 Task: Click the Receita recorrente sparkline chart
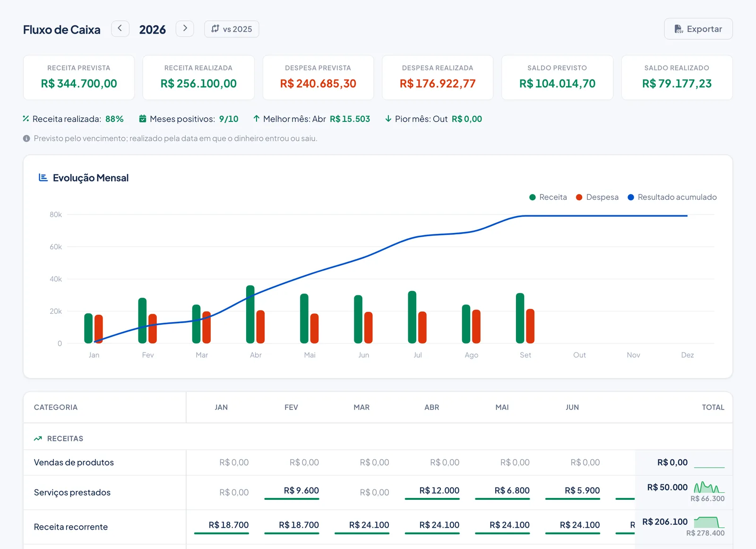pyautogui.click(x=709, y=522)
